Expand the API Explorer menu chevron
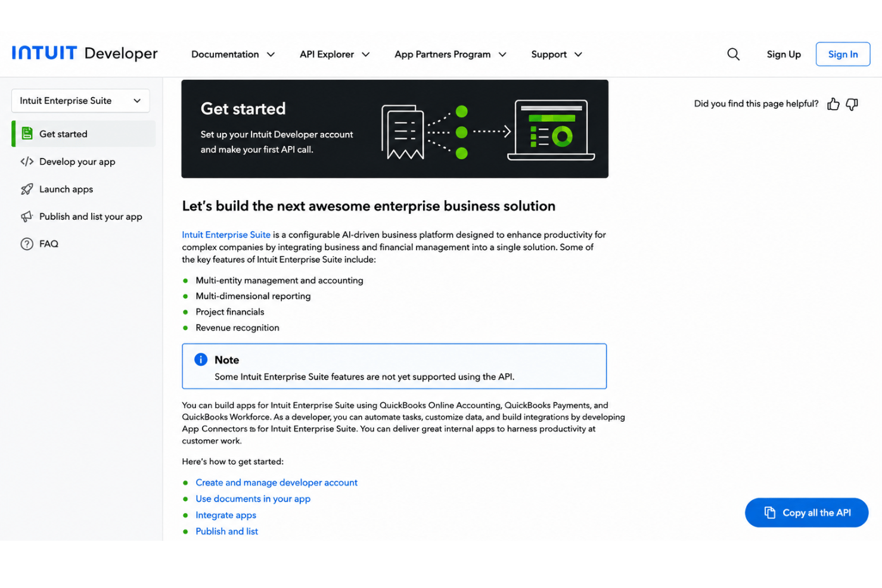 tap(366, 54)
